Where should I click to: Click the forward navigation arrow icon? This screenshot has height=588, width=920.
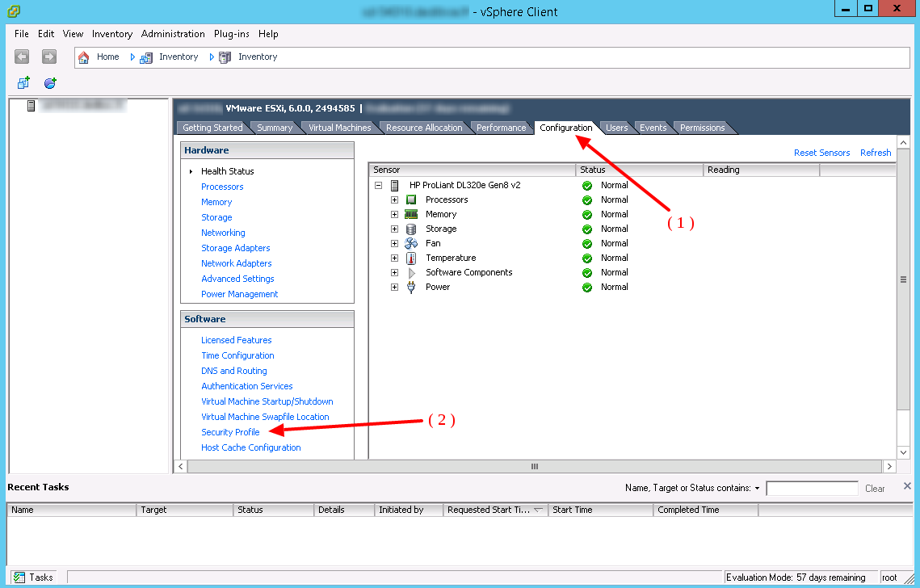49,57
